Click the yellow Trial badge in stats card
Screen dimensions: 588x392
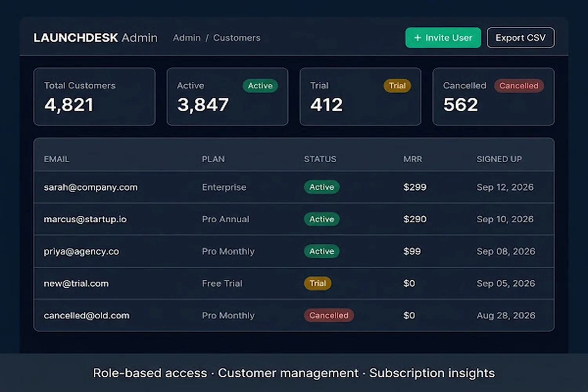point(397,85)
